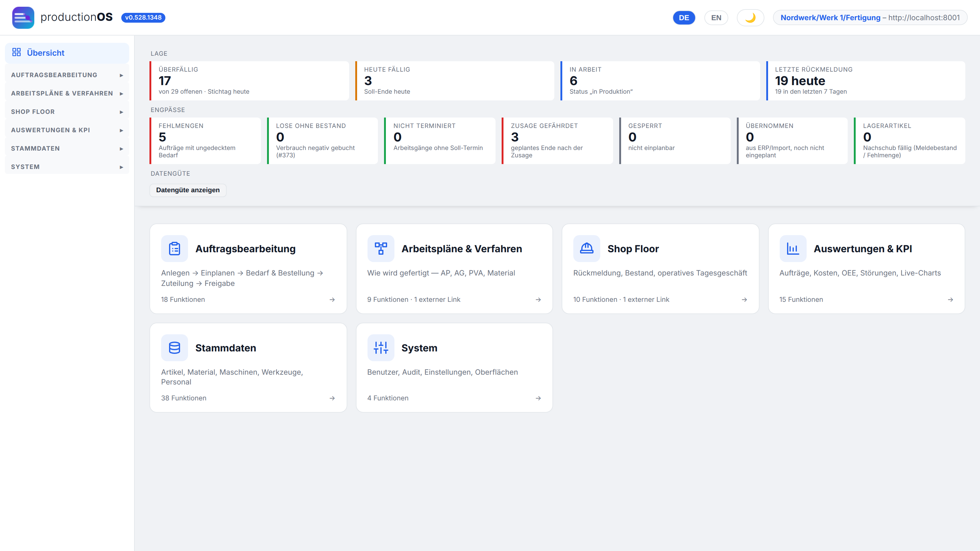
Task: Click the '38 Funktionen' text
Action: (x=184, y=398)
